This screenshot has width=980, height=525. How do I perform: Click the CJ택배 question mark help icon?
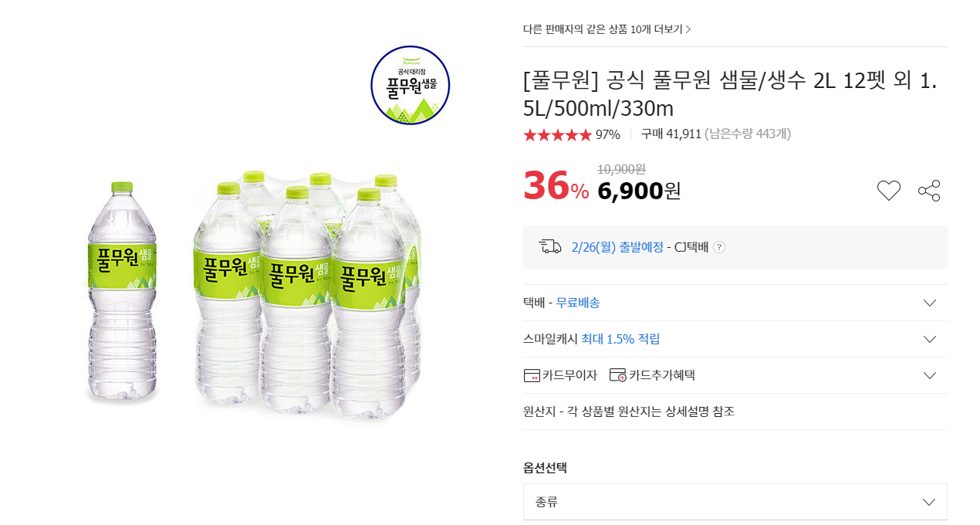(x=719, y=247)
